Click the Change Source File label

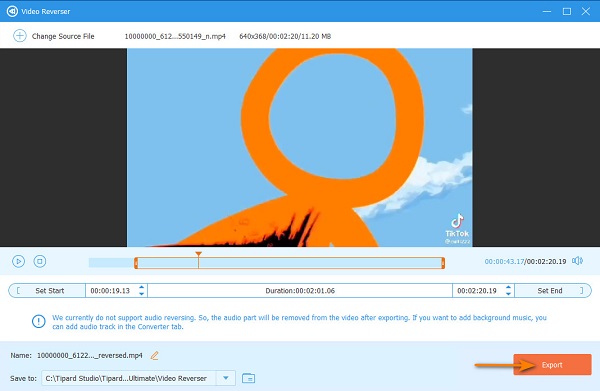click(63, 36)
